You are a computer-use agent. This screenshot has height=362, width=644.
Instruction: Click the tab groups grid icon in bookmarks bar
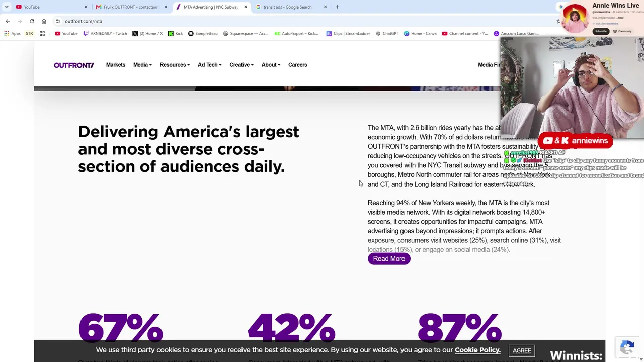click(42, 34)
